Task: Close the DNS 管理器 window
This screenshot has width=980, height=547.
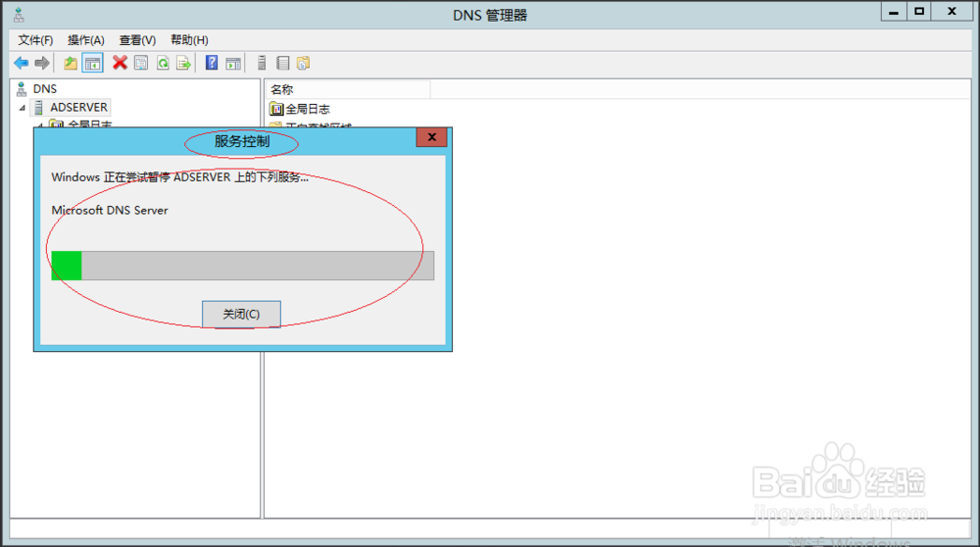Action: pos(952,12)
